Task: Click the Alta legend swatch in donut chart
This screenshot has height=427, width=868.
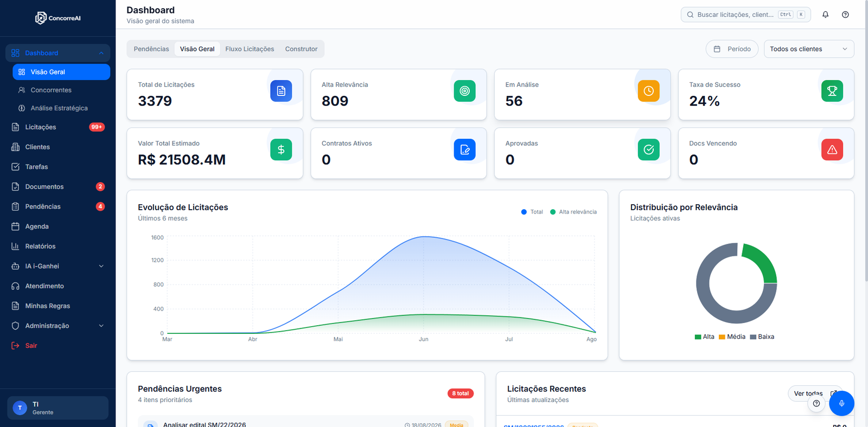Action: pos(698,337)
